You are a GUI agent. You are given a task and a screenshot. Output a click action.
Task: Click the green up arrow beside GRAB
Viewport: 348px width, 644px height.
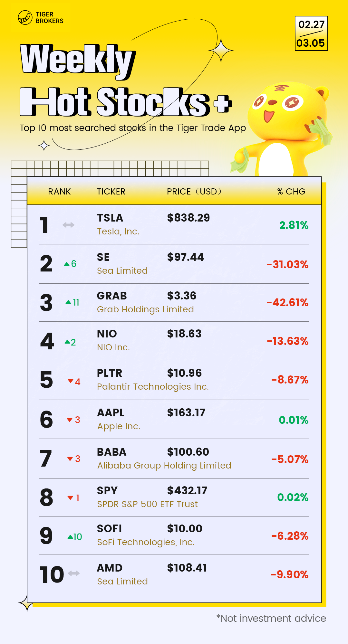[x=68, y=302]
